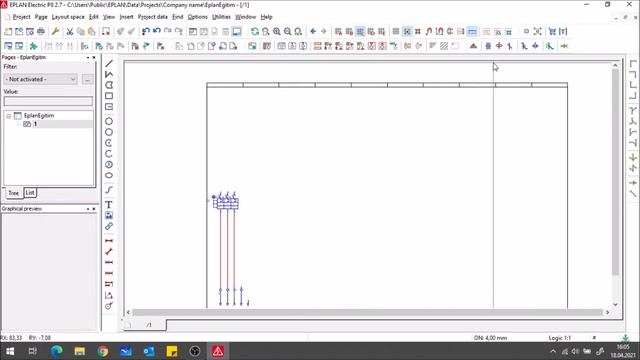Viewport: 640px width, 360px height.
Task: Open the Page menu
Action: click(x=41, y=17)
